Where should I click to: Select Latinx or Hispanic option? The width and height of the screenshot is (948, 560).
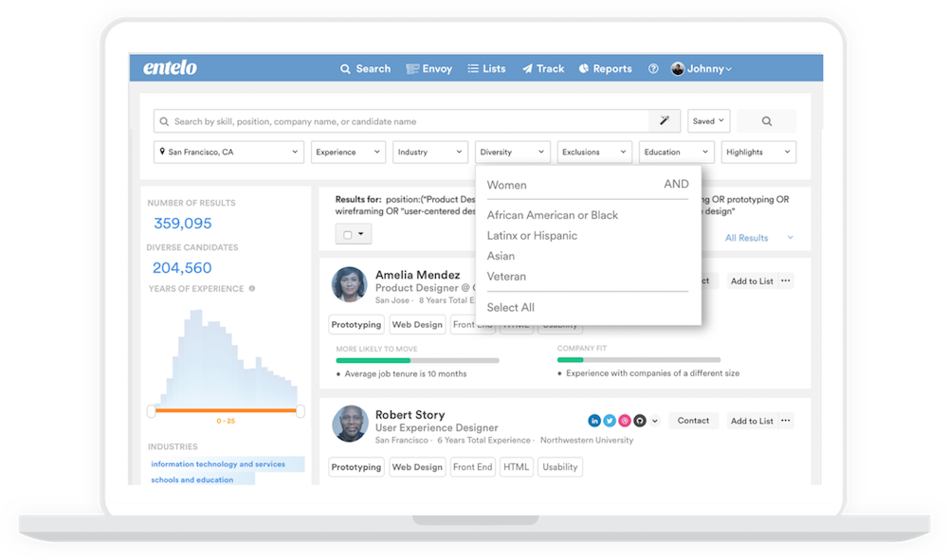tap(532, 236)
